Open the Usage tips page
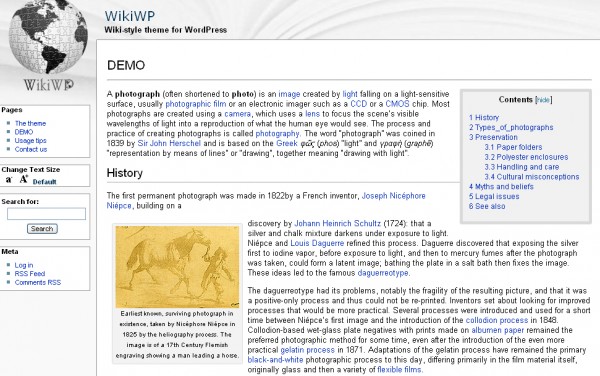Image resolution: width=600 pixels, height=376 pixels. pyautogui.click(x=31, y=140)
